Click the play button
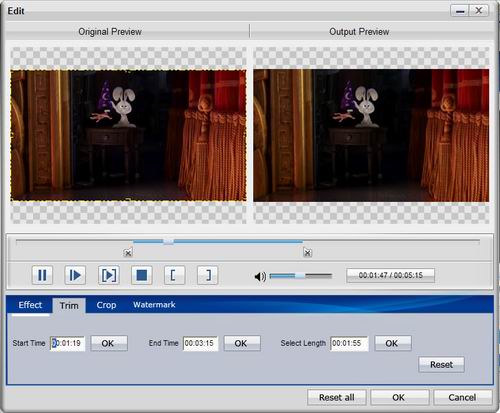Screen dimensions: 500x413 pos(75,275)
